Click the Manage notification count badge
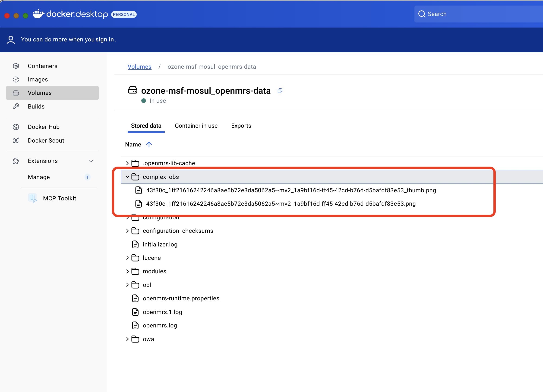The image size is (543, 392). (87, 177)
